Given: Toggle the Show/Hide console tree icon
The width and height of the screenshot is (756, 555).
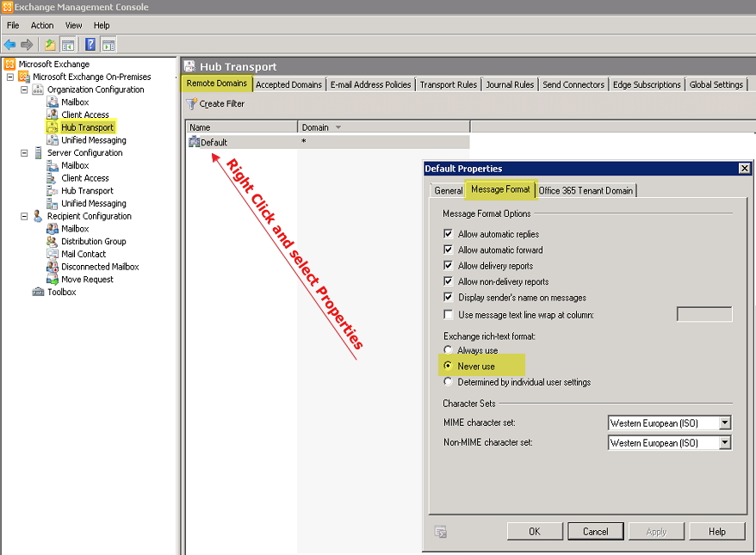Looking at the screenshot, I should (x=67, y=45).
